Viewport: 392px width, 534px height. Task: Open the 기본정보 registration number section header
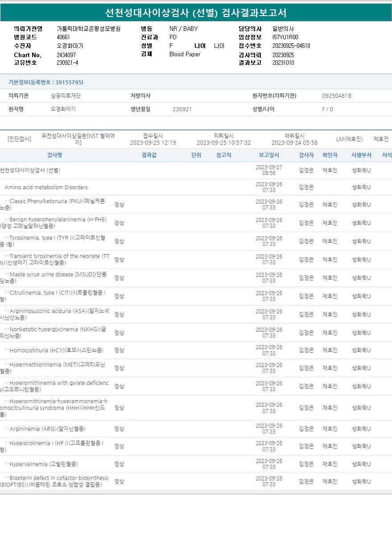click(x=45, y=82)
